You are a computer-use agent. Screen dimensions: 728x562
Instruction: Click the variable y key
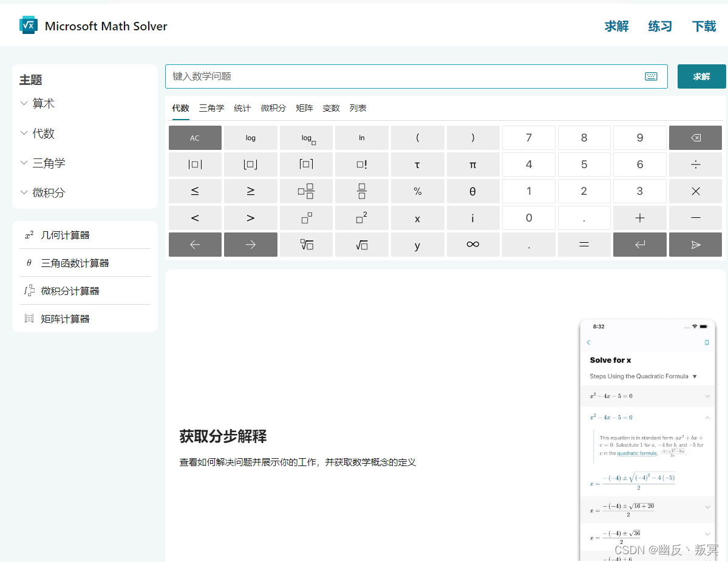[x=417, y=245]
